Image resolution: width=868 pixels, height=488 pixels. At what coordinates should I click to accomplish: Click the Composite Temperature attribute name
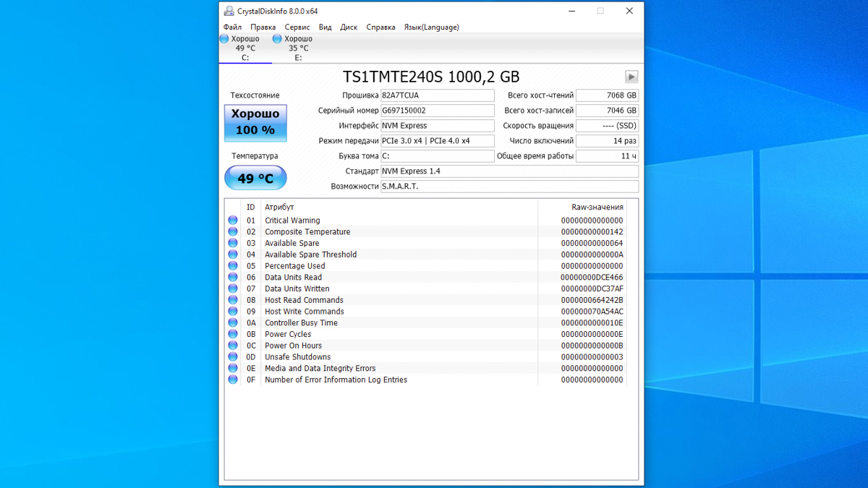coord(307,232)
